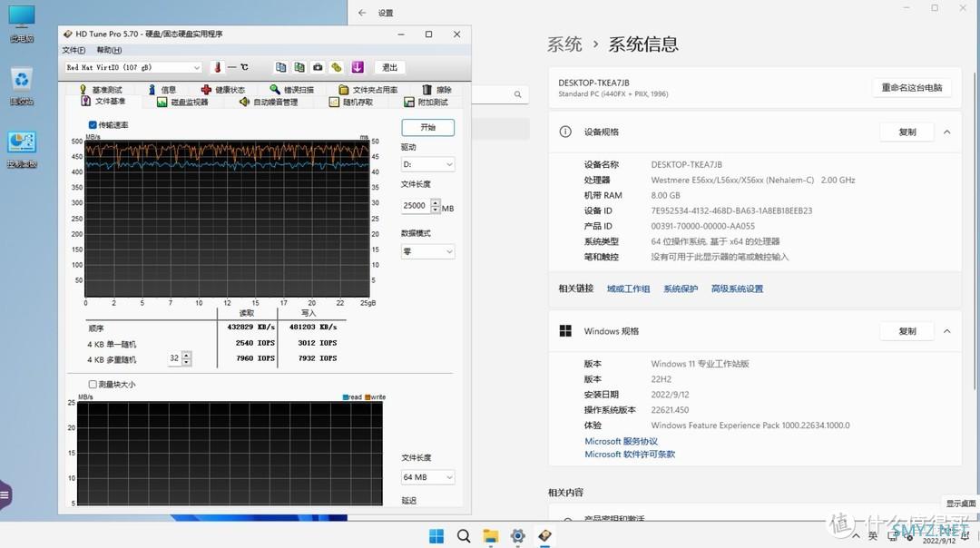Open the 域或工作组 link

point(628,289)
